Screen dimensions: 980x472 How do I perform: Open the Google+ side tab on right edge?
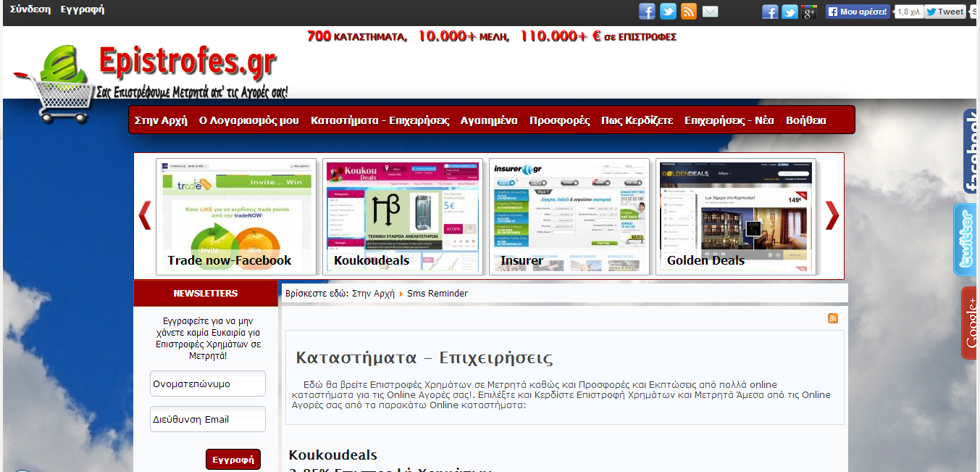coord(970,323)
